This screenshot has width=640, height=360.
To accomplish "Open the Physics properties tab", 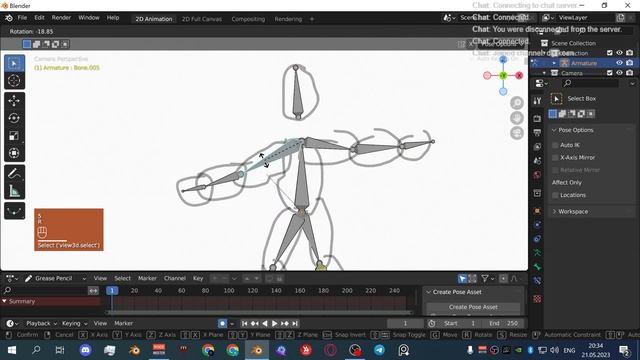I will [537, 224].
